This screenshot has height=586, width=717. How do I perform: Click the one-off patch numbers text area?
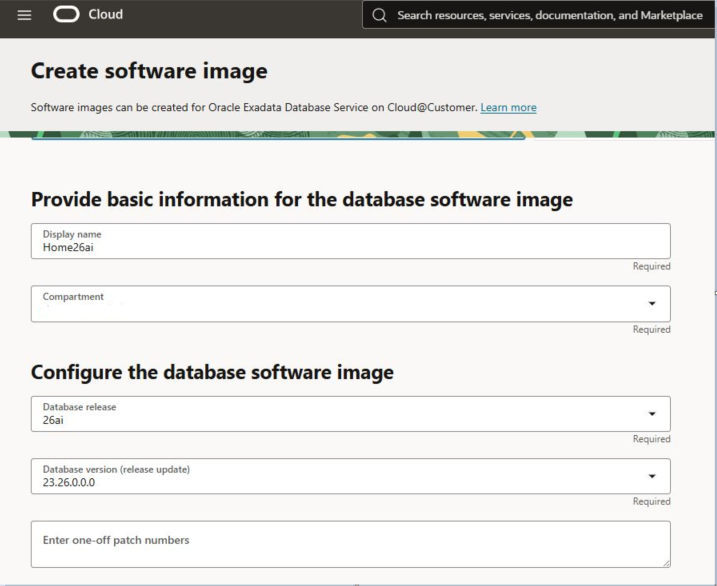tap(350, 544)
